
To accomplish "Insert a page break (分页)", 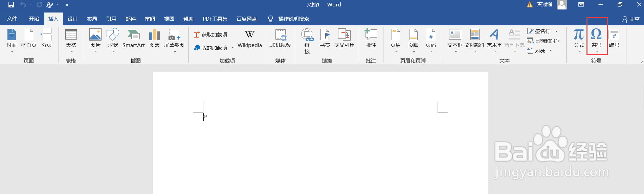I will coord(46,38).
